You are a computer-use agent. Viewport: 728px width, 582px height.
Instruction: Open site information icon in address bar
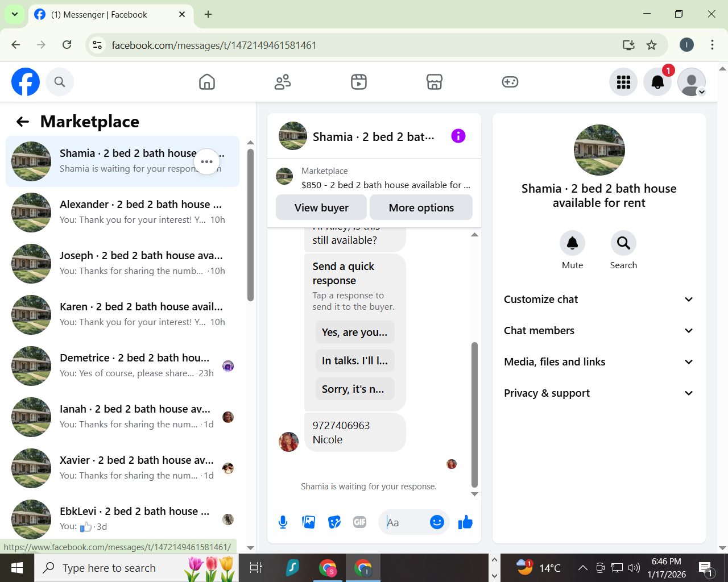pyautogui.click(x=97, y=45)
